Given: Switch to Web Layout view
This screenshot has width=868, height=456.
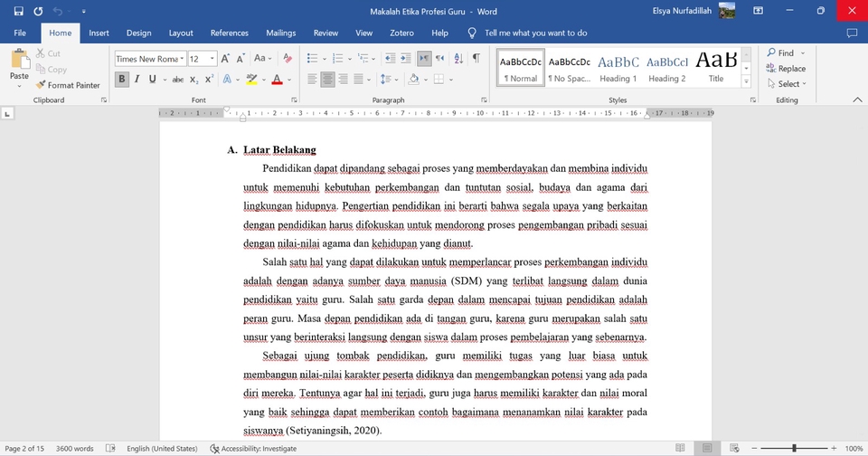Looking at the screenshot, I should (x=734, y=448).
